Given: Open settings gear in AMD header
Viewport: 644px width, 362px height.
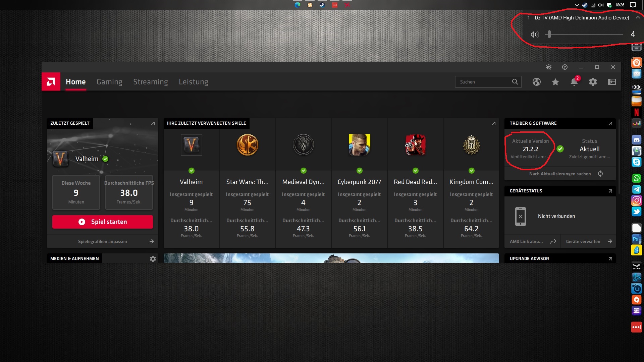Looking at the screenshot, I should point(593,82).
